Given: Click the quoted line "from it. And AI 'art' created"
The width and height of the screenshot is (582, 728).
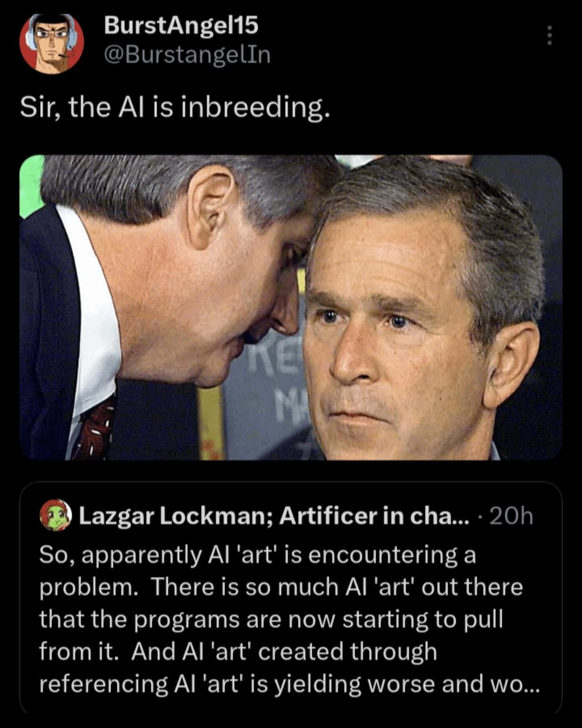Looking at the screenshot, I should [x=238, y=651].
